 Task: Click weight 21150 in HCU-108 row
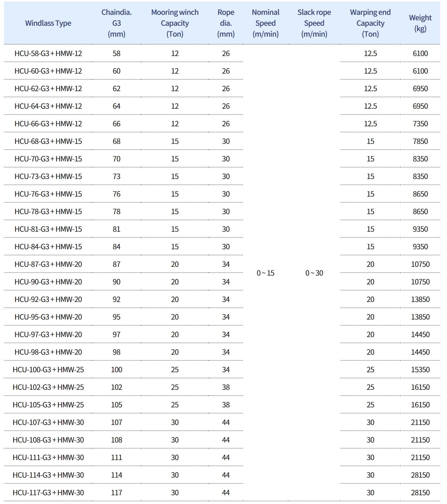tap(420, 440)
